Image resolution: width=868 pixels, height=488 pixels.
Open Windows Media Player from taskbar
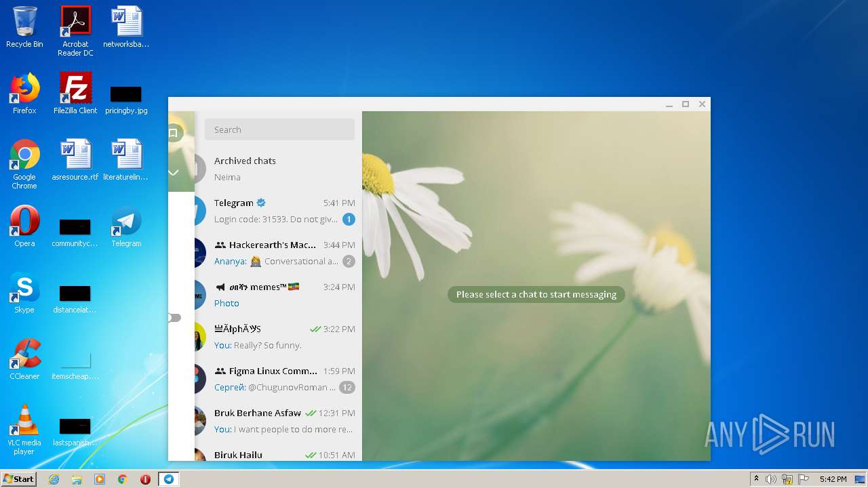pos(100,479)
